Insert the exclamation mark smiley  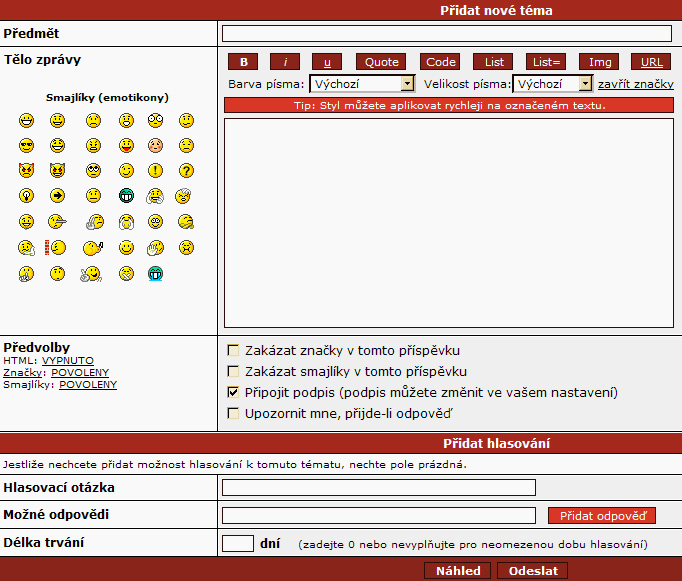click(155, 170)
